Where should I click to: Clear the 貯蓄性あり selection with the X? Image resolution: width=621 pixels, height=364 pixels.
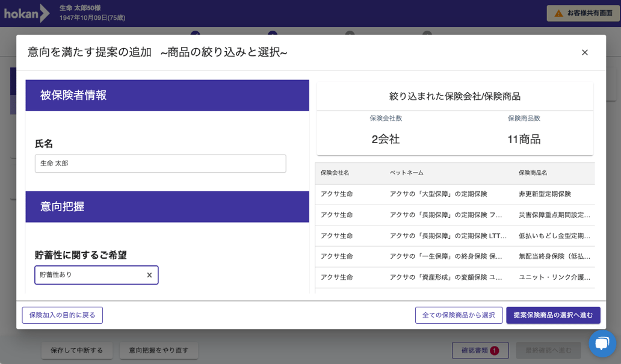pos(150,275)
